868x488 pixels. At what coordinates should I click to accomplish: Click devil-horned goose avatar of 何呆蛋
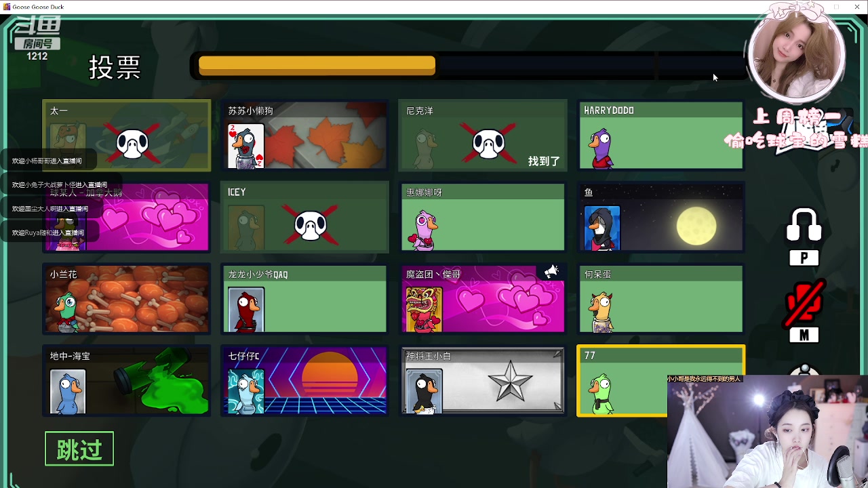tap(600, 311)
